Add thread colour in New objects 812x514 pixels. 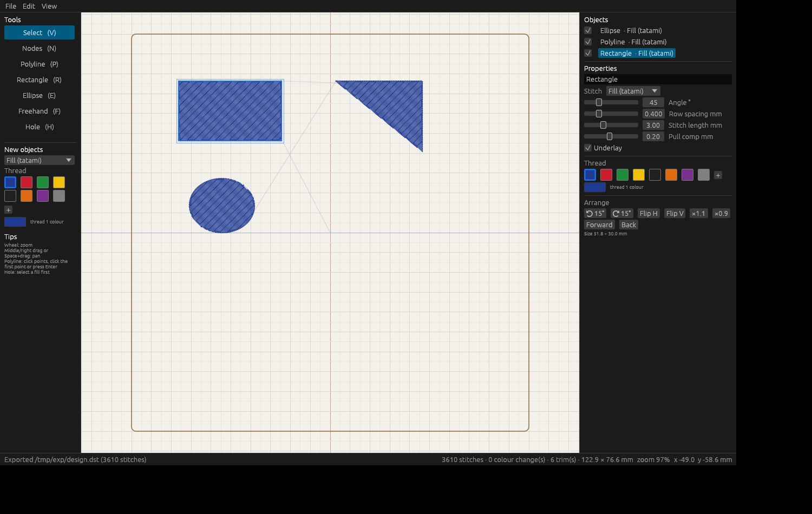tap(8, 210)
